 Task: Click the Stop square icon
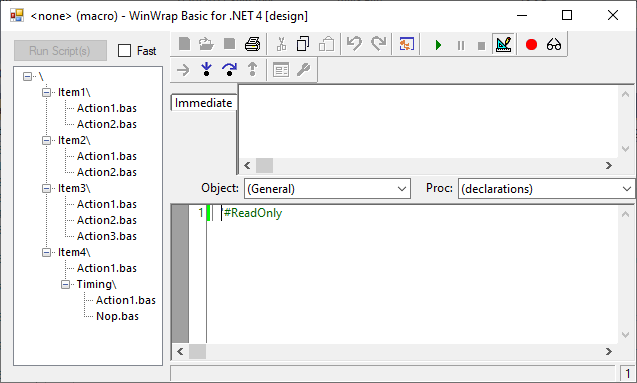click(481, 45)
